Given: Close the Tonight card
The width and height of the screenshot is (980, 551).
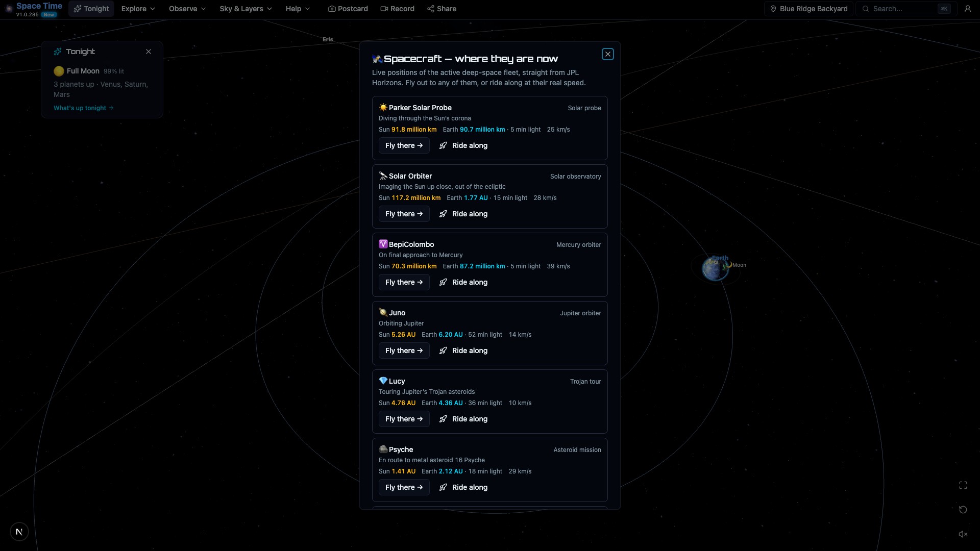Looking at the screenshot, I should [x=149, y=52].
